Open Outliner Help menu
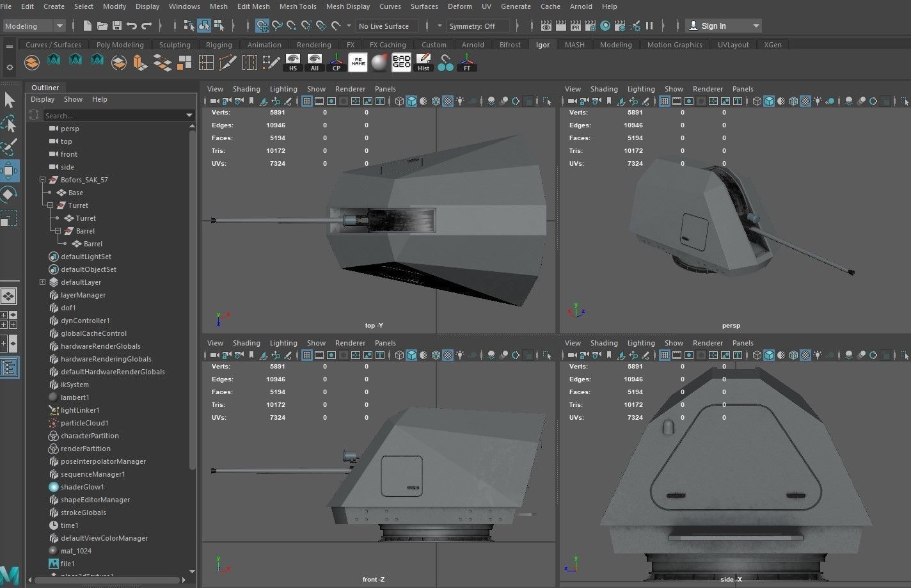The image size is (911, 588). pyautogui.click(x=99, y=99)
